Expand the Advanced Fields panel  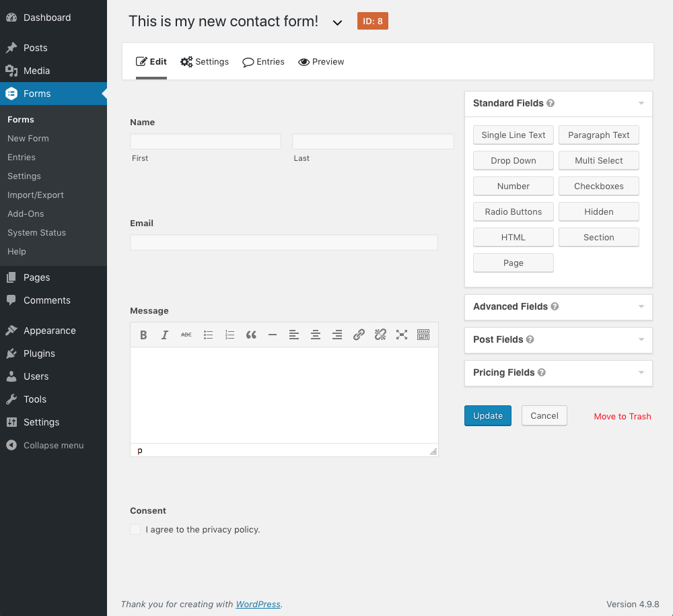(640, 307)
